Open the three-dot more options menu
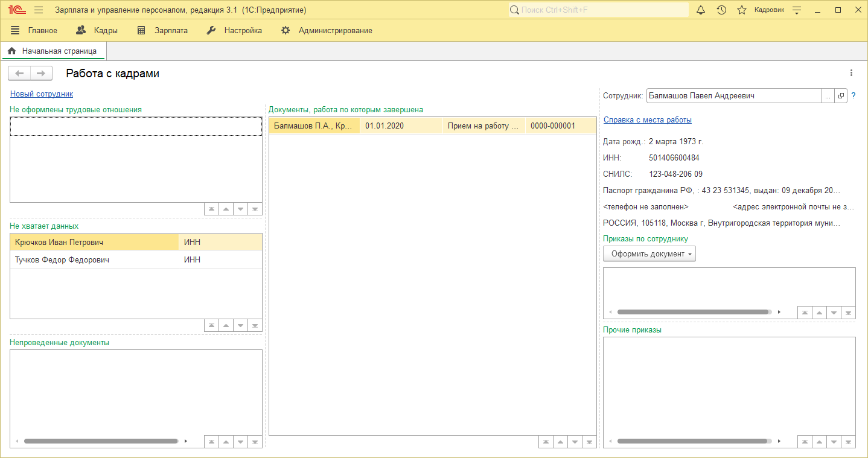 point(851,73)
